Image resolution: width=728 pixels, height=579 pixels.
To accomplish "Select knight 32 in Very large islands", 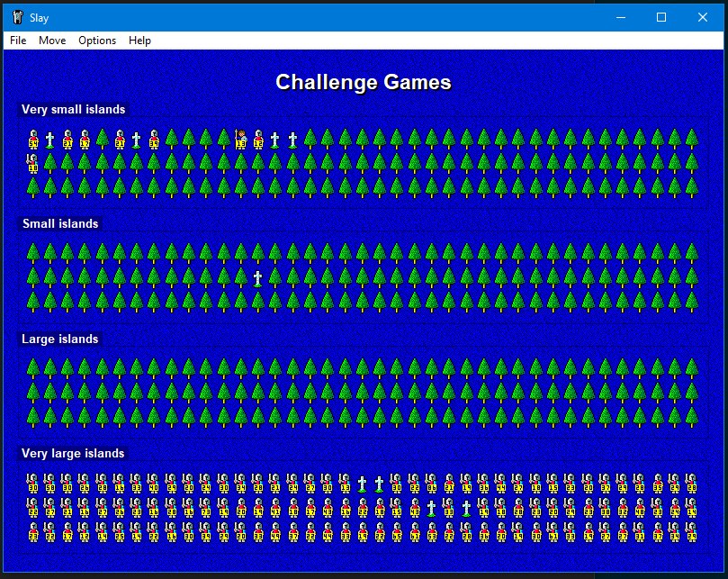I will click(623, 508).
